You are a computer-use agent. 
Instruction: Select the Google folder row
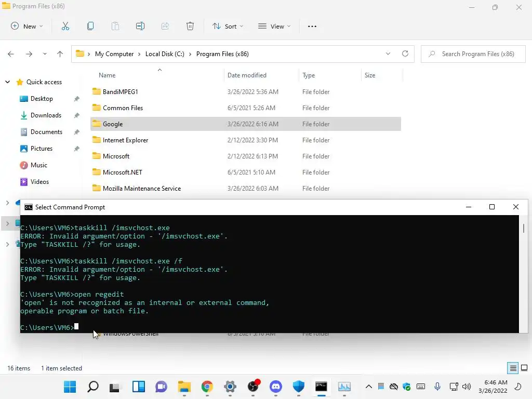tap(246, 124)
